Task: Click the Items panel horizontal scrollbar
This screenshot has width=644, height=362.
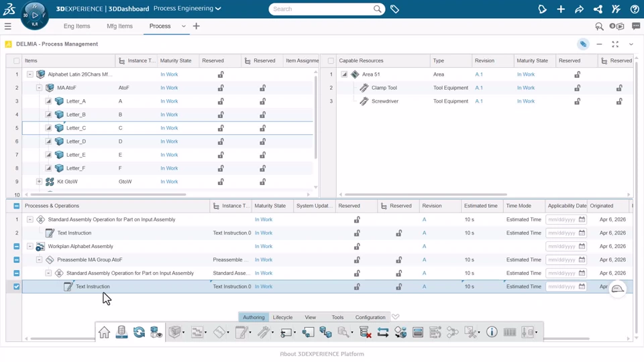Action: (108, 194)
